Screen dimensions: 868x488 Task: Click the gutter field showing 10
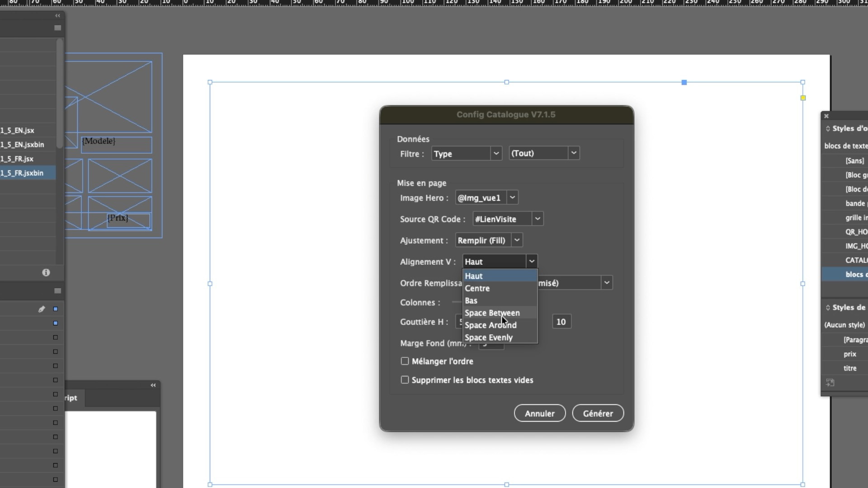click(x=561, y=322)
